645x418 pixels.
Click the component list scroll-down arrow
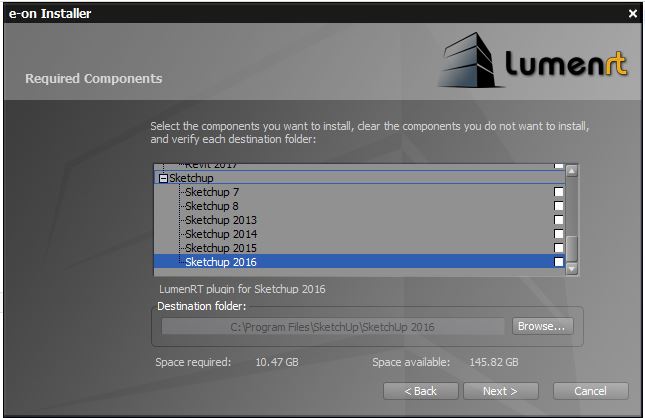click(572, 269)
